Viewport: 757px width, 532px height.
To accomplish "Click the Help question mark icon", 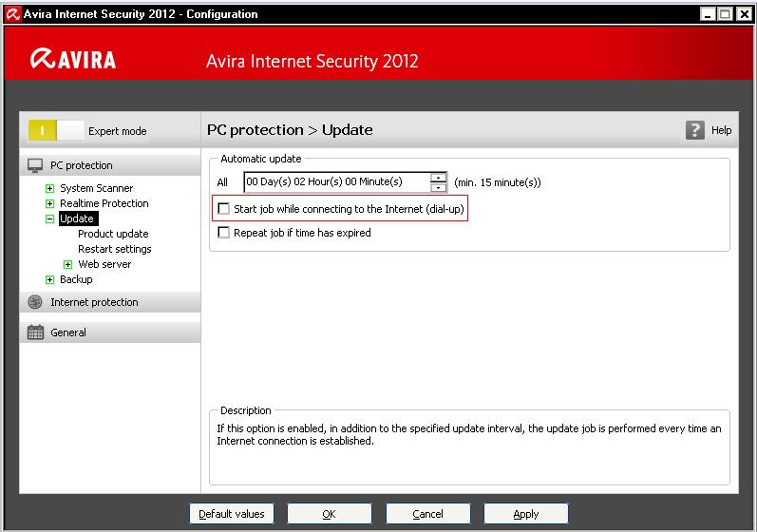I will click(694, 130).
